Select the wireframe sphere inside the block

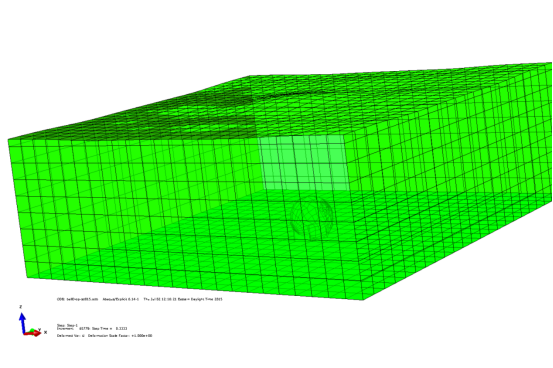(x=312, y=217)
